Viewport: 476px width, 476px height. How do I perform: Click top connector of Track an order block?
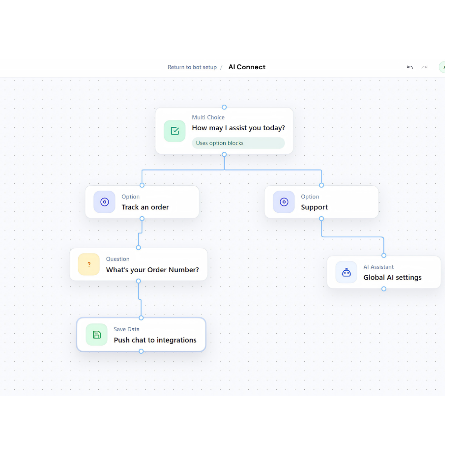(x=142, y=185)
